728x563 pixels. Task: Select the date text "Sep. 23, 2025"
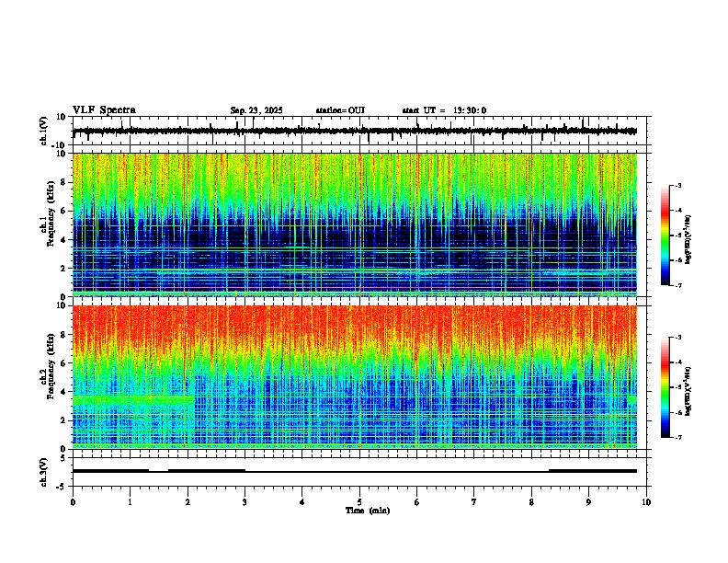pyautogui.click(x=256, y=110)
